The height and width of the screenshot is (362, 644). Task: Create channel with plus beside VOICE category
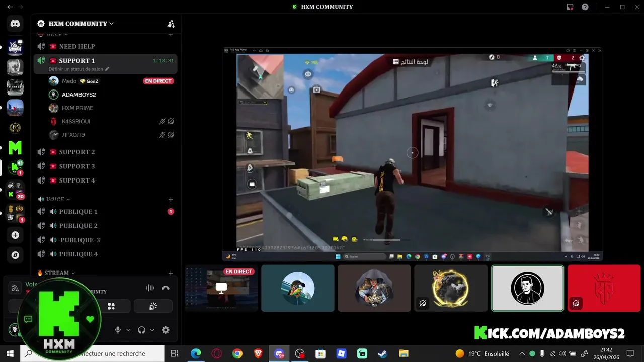pos(171,200)
